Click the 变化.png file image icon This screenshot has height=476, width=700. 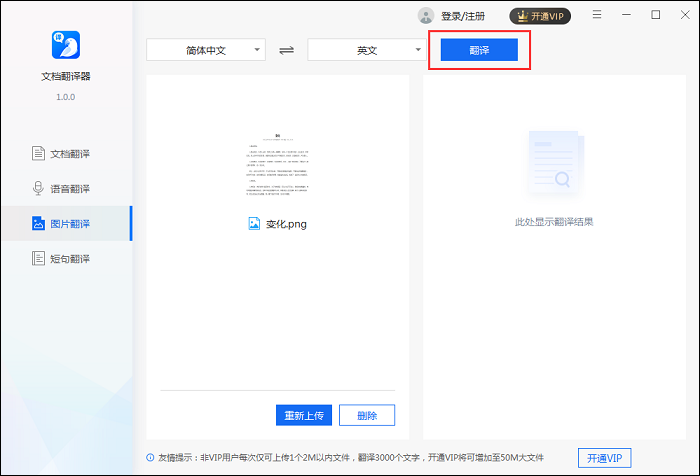pyautogui.click(x=254, y=224)
